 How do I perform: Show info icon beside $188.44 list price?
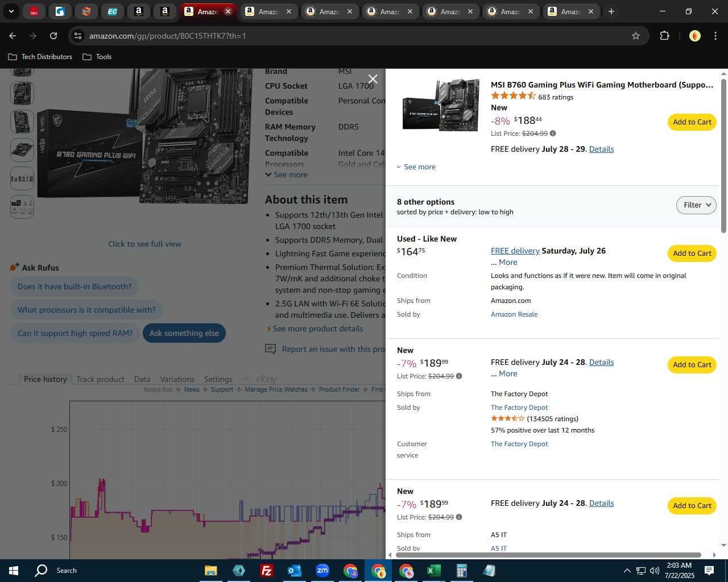click(553, 134)
